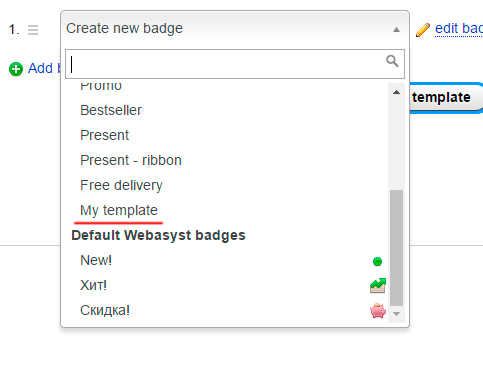This screenshot has height=376, width=483.
Task: Click the template button on right
Action: [446, 97]
